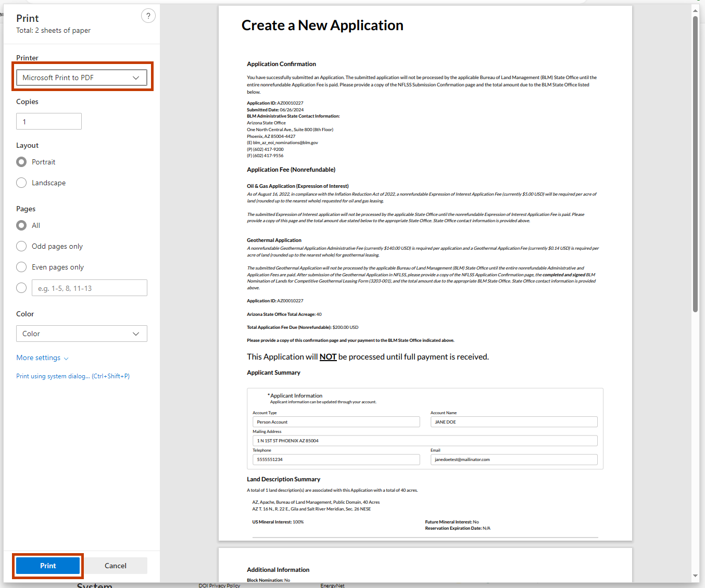
Task: Click 'Additional Information' heading on second page
Action: pos(278,570)
